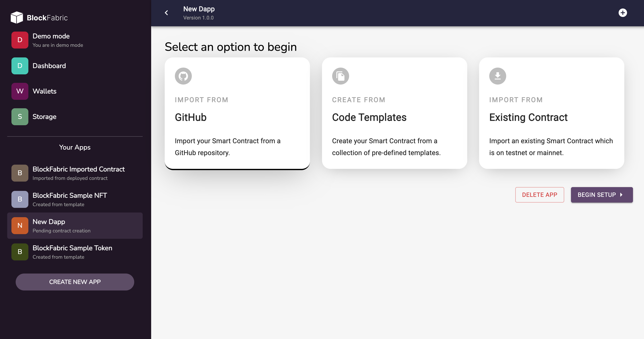Open the Storage menu item
The height and width of the screenshot is (339, 644).
[44, 117]
